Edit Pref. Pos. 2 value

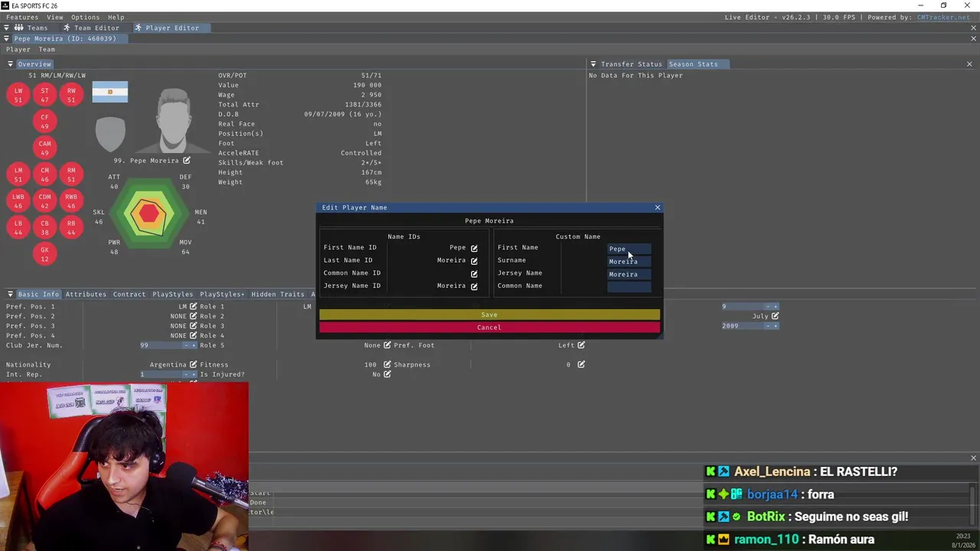193,316
